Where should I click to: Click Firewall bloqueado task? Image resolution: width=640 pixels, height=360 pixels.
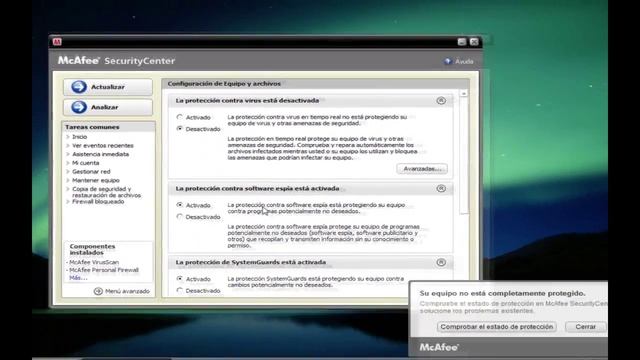pos(98,202)
